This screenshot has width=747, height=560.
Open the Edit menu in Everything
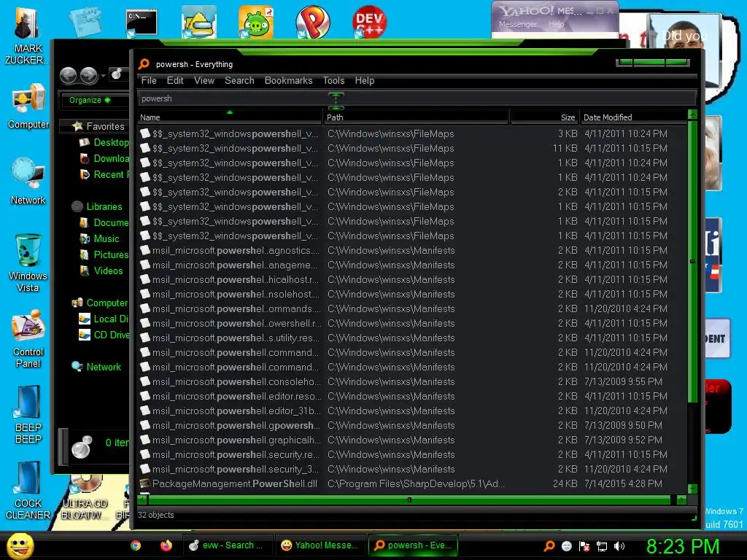(175, 80)
